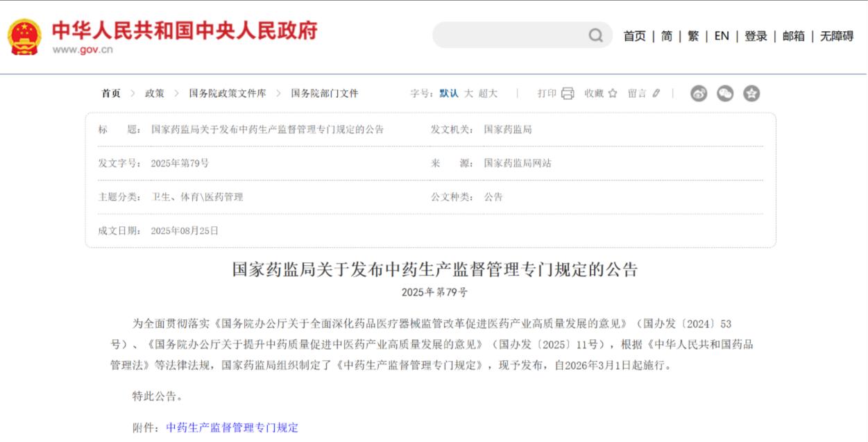Open attachment 中药生产监督管理专门规定
Viewport: 868px width, 442px height.
coord(232,427)
